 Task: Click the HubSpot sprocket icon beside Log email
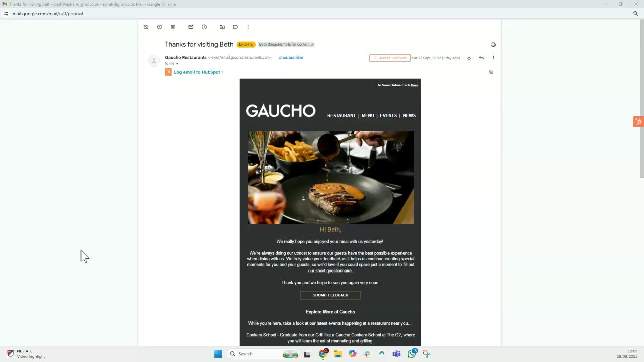(x=168, y=72)
